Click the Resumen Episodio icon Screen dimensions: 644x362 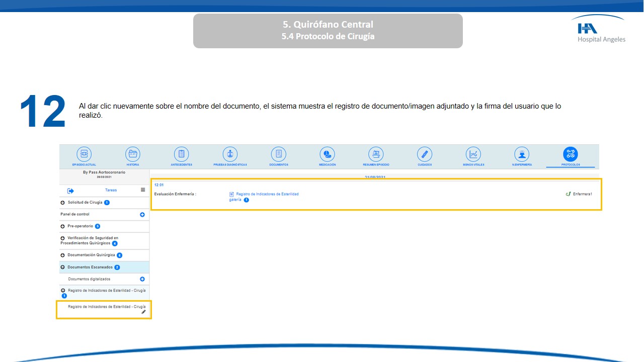(x=376, y=154)
